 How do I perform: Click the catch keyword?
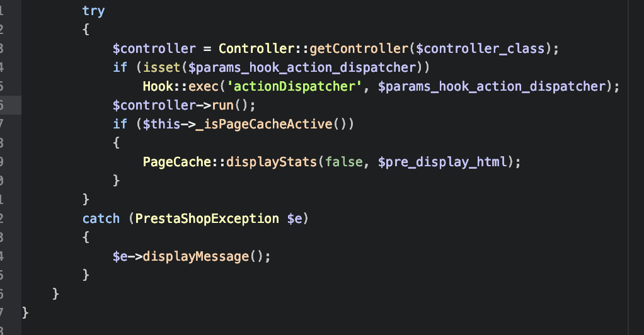(x=101, y=219)
